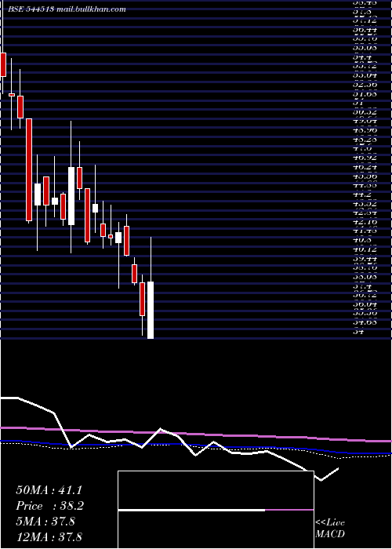
Task: Click the 52.36 price axis label
Action: 365,85
